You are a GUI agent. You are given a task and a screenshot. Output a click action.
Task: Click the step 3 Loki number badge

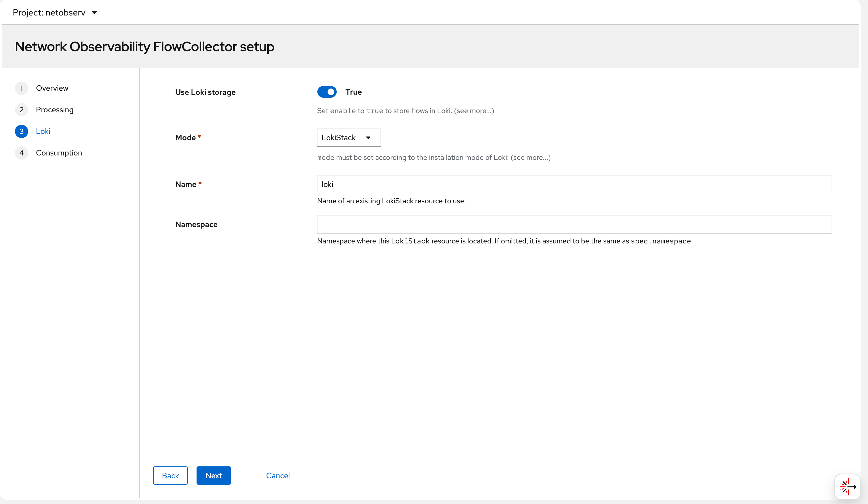click(21, 131)
